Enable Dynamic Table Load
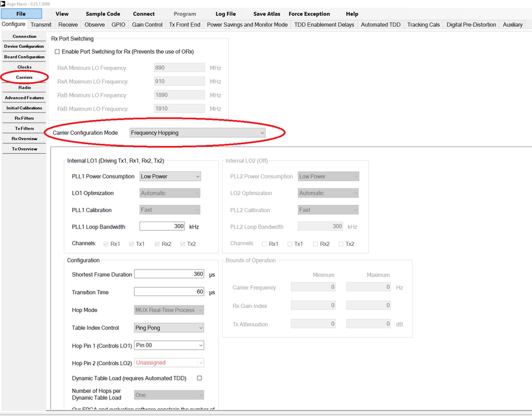This screenshot has height=416, width=532. pos(199,378)
